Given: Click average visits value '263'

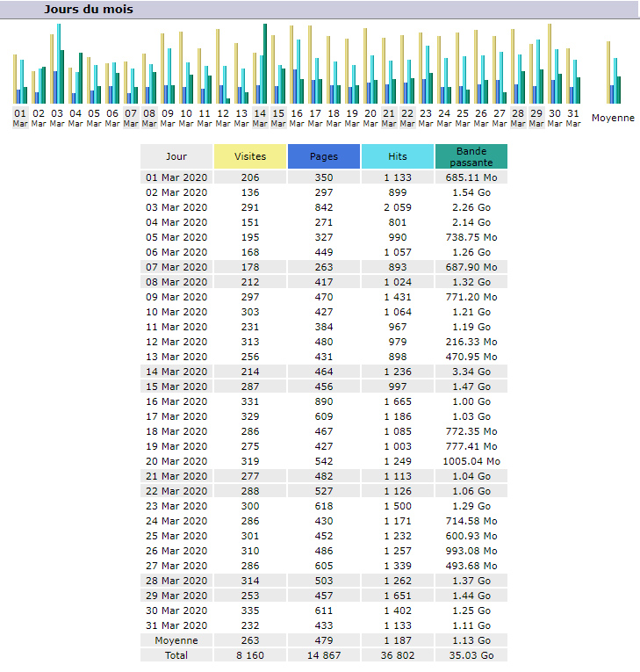Looking at the screenshot, I should point(250,640).
